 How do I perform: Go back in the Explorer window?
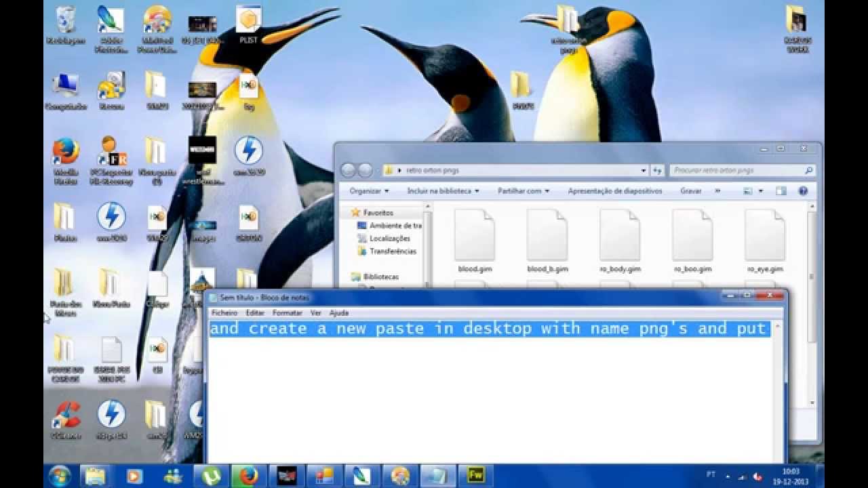(x=349, y=170)
